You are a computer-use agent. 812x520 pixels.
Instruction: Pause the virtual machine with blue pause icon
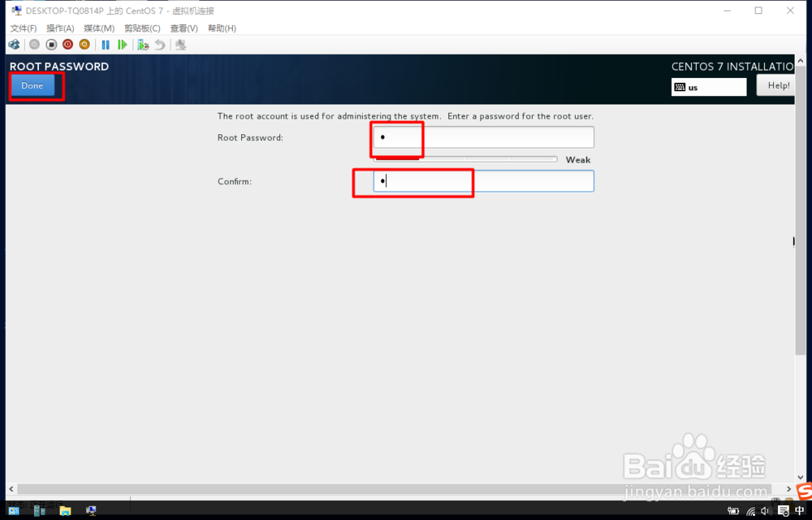click(106, 44)
